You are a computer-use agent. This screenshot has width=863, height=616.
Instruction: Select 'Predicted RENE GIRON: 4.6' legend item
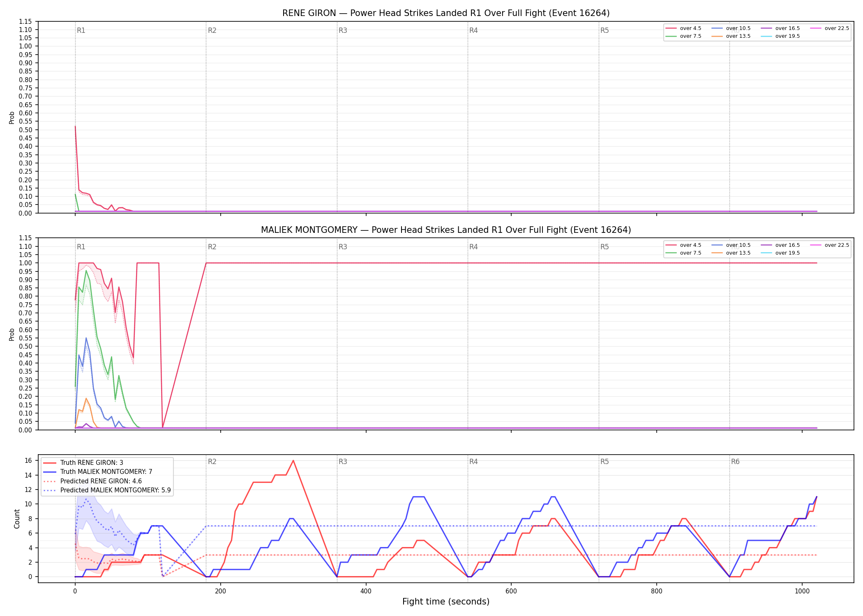[92, 481]
